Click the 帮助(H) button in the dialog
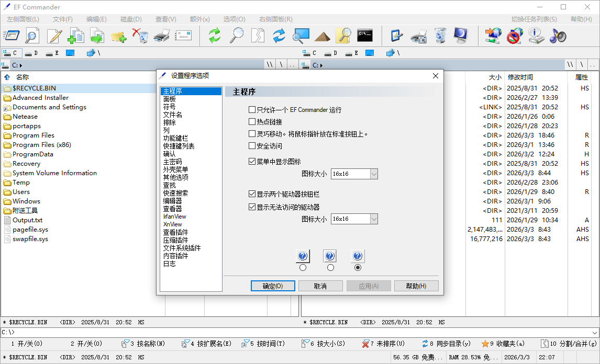This screenshot has height=364, width=600. tap(416, 286)
